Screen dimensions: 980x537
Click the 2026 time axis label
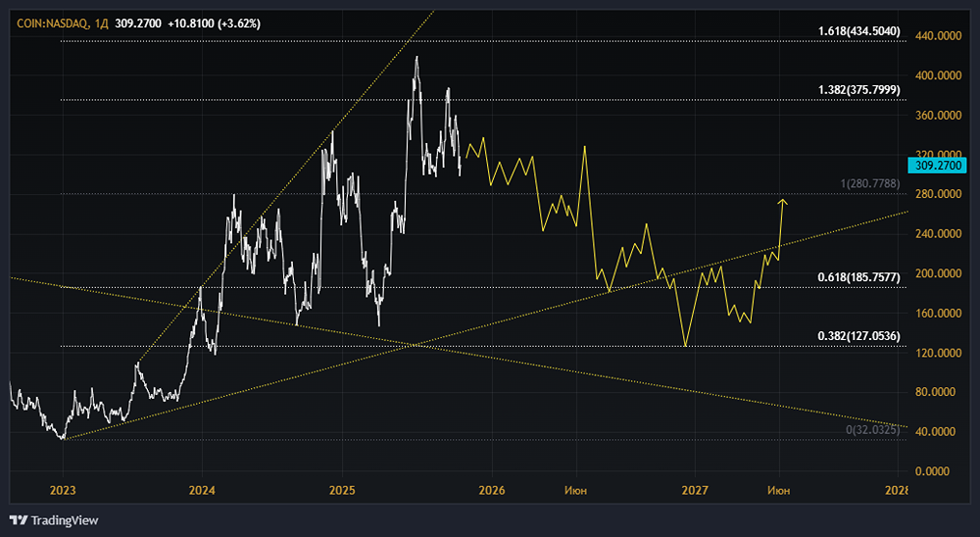(x=492, y=490)
